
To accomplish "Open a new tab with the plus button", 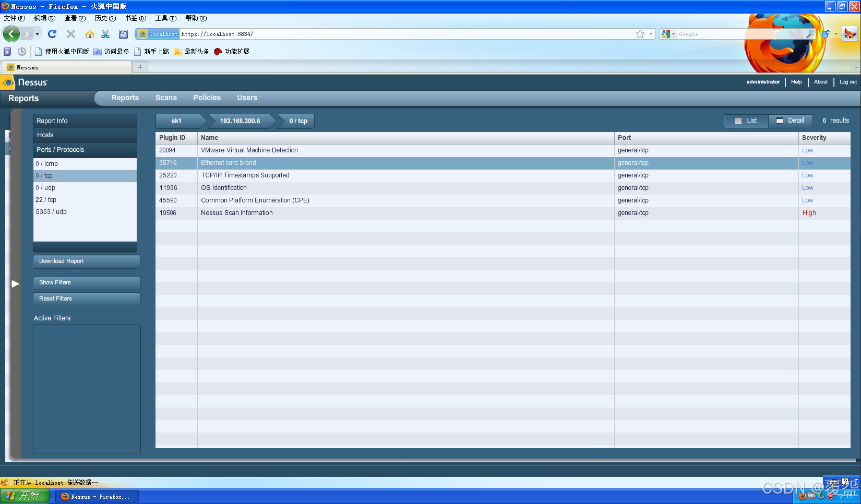I will (x=140, y=67).
